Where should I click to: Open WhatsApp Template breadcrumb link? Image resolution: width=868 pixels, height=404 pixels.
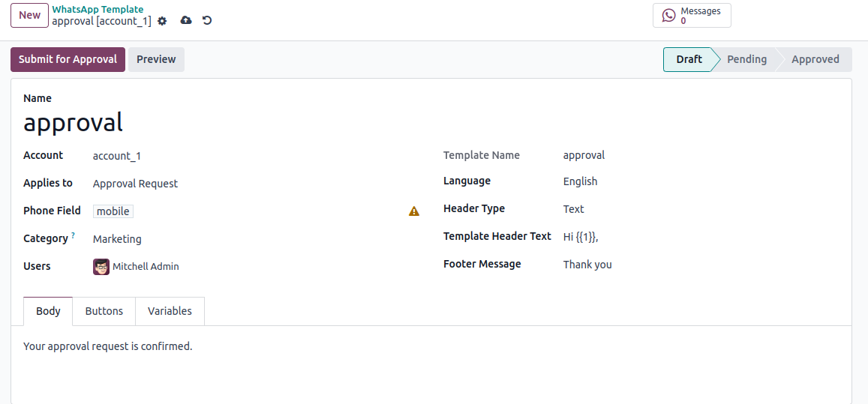pos(98,9)
